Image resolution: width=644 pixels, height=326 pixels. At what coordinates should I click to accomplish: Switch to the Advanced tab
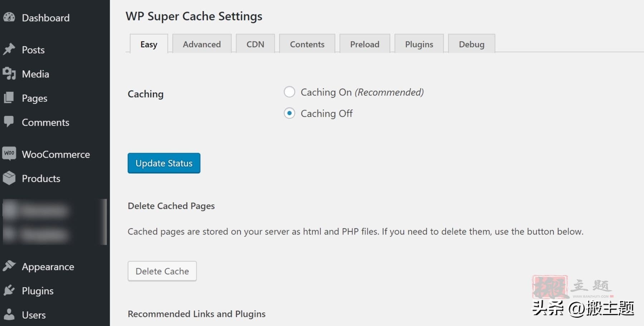pyautogui.click(x=202, y=44)
